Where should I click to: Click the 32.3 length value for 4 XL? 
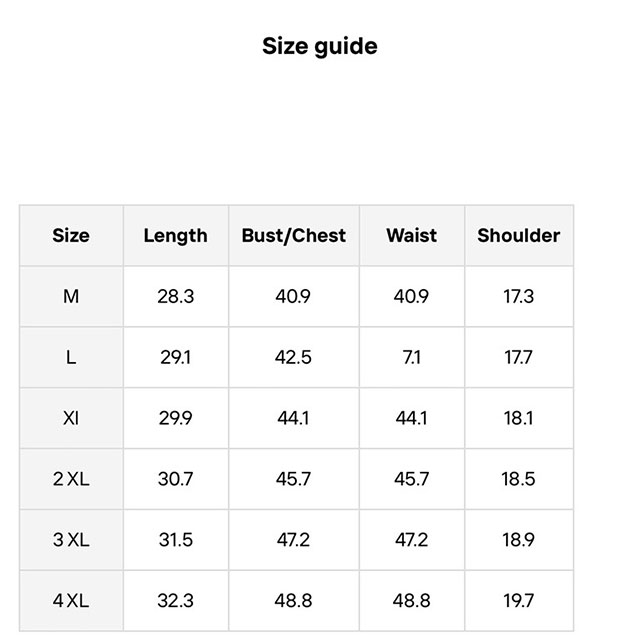pyautogui.click(x=175, y=601)
